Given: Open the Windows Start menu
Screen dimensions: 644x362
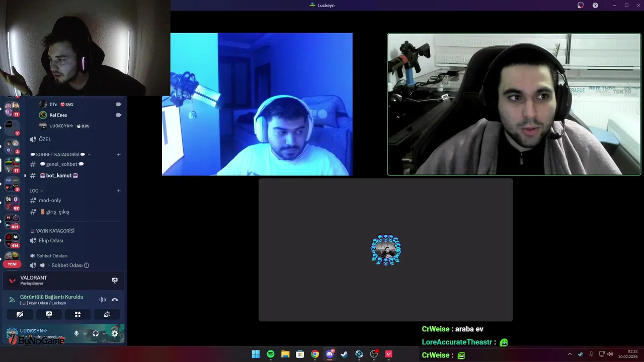Looking at the screenshot, I should point(256,354).
